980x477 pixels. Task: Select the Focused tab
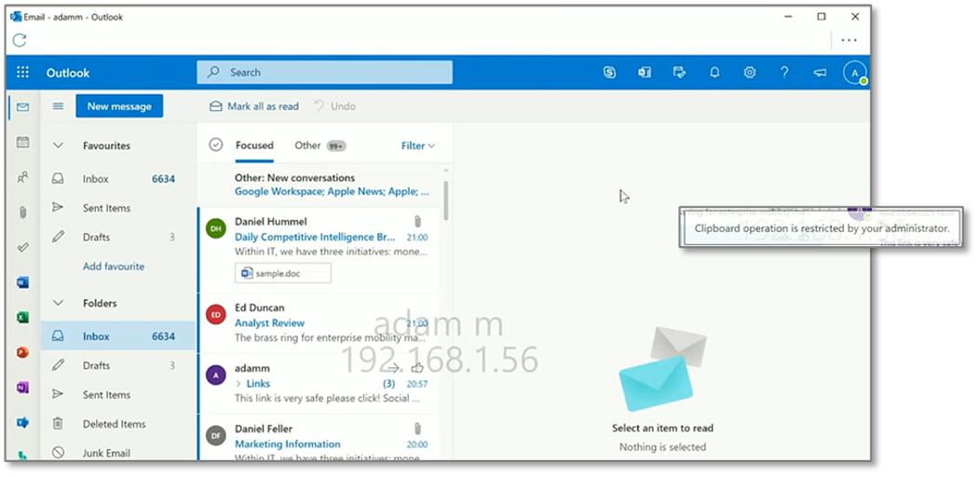[254, 145]
